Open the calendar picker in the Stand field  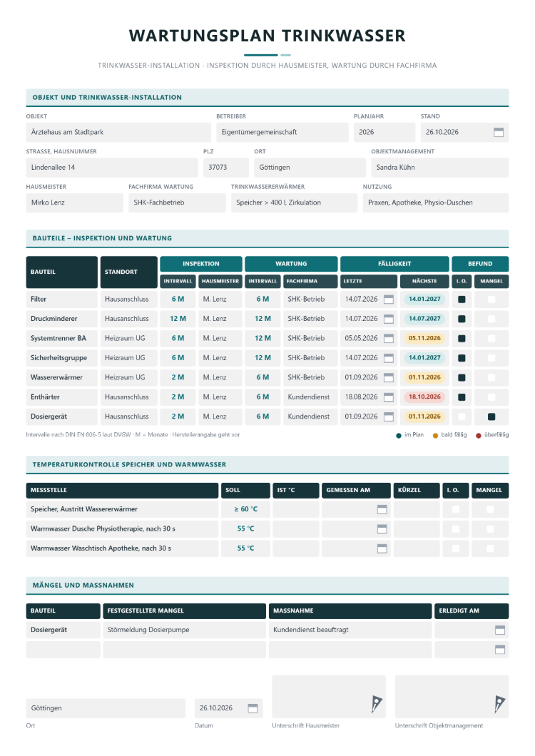click(x=499, y=132)
